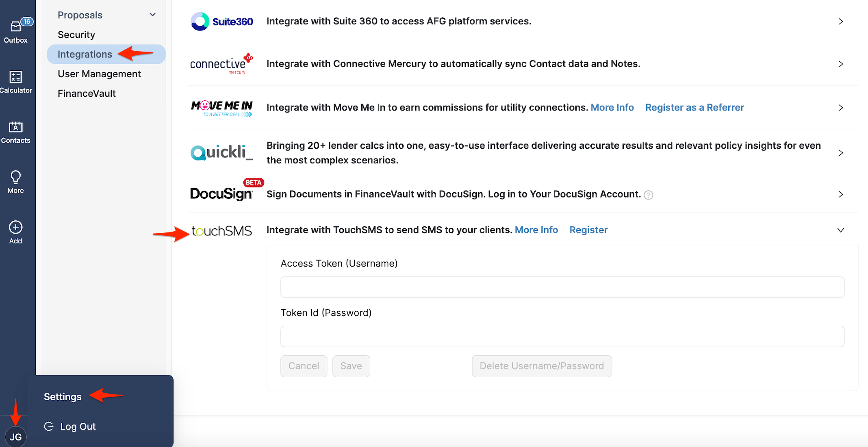
Task: Click Register as a Referrer link
Action: click(x=694, y=108)
